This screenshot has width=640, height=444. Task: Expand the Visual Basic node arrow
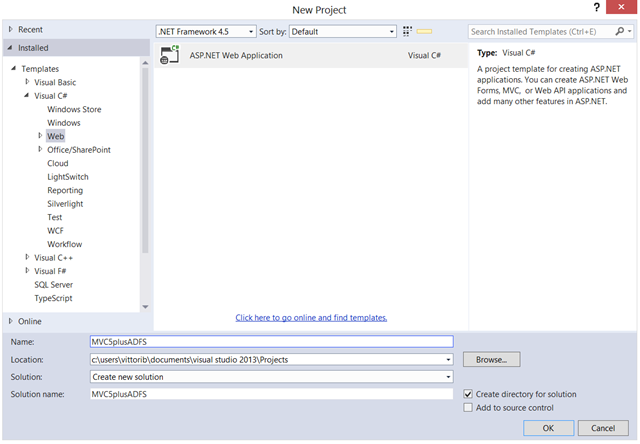[27, 82]
